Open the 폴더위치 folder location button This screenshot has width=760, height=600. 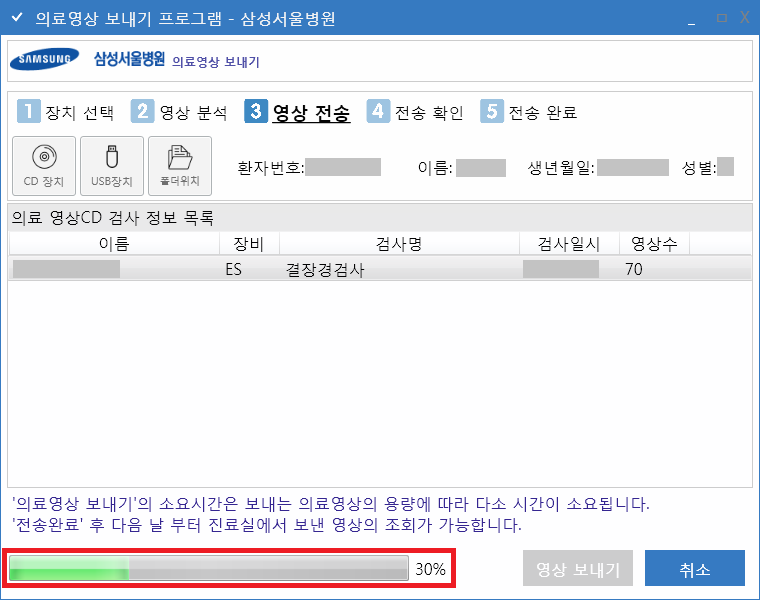pos(180,166)
